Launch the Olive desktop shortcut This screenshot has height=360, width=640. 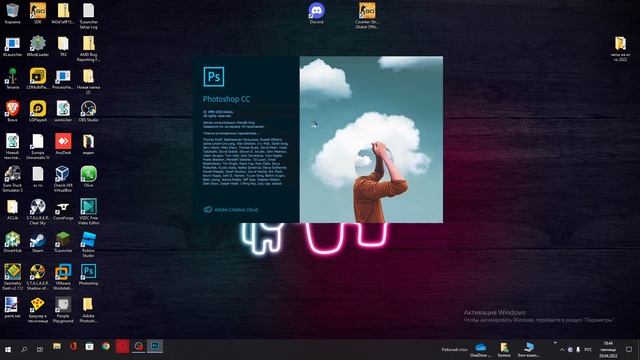[89, 177]
